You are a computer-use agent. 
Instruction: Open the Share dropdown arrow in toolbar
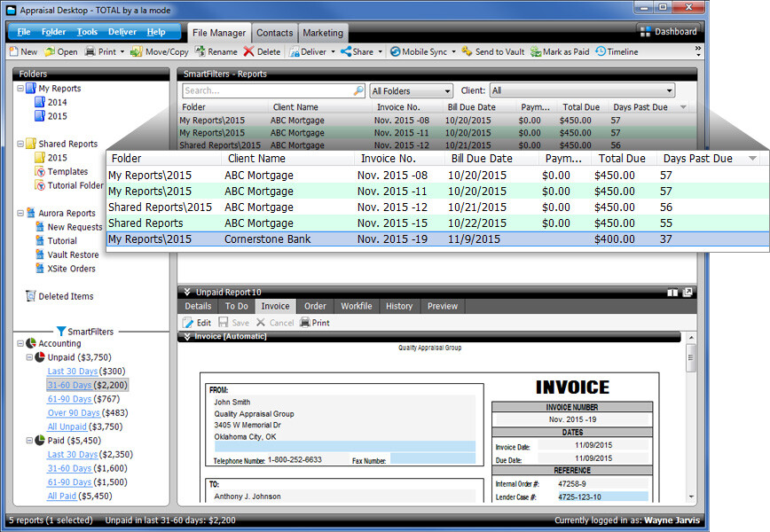click(380, 51)
